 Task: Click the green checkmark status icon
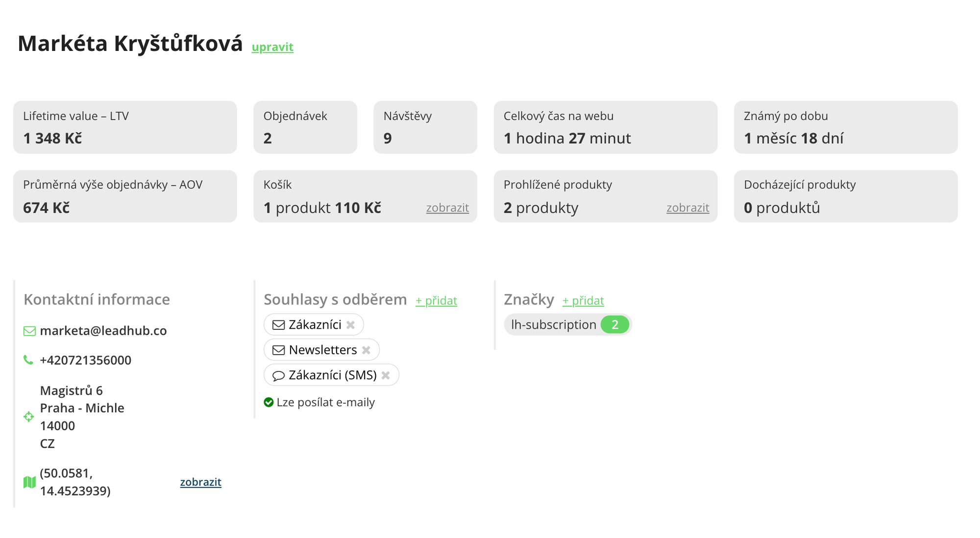tap(269, 402)
